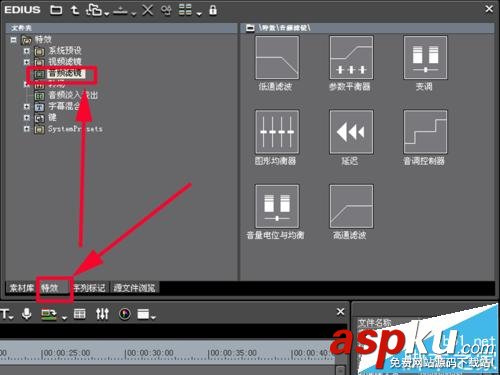Toggle the effect lock icon

click(213, 10)
